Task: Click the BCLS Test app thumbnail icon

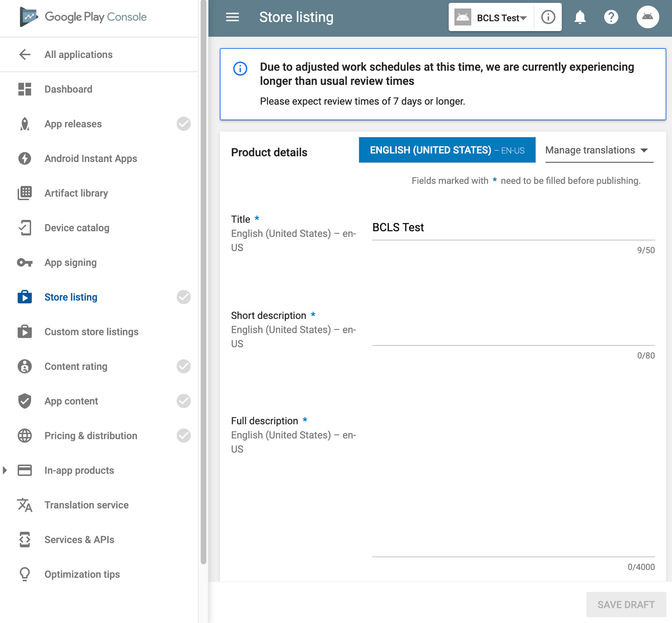Action: tap(463, 17)
